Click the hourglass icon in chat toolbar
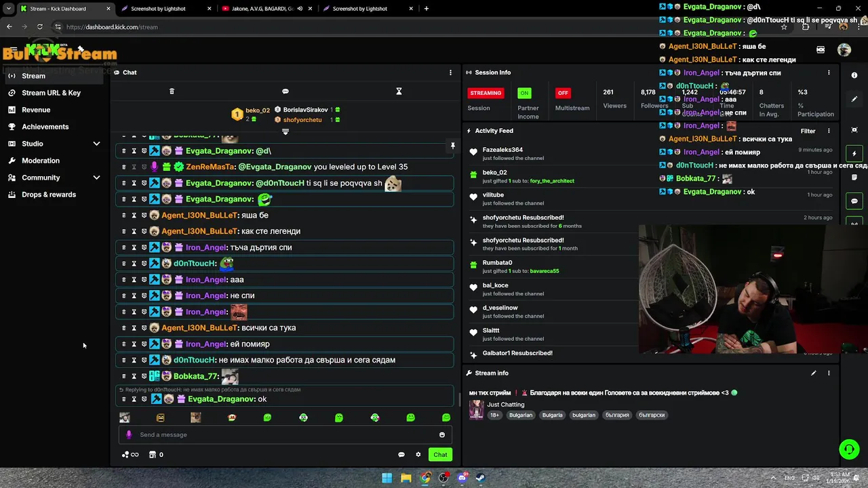 click(399, 91)
